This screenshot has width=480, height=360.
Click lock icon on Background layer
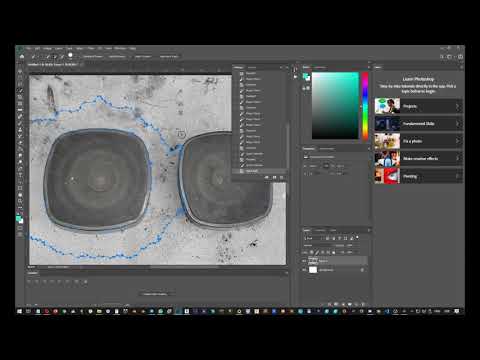[362, 270]
